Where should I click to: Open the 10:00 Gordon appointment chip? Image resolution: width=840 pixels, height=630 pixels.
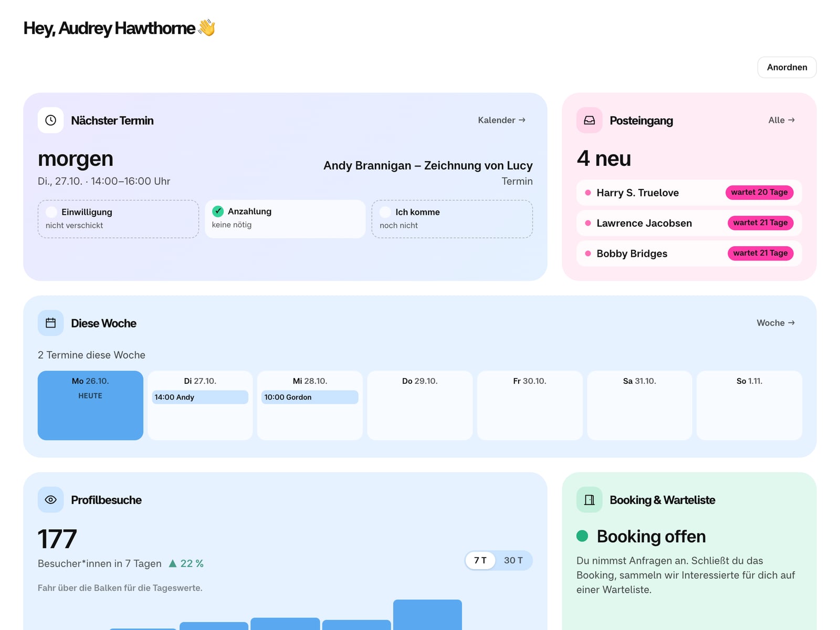tap(310, 397)
